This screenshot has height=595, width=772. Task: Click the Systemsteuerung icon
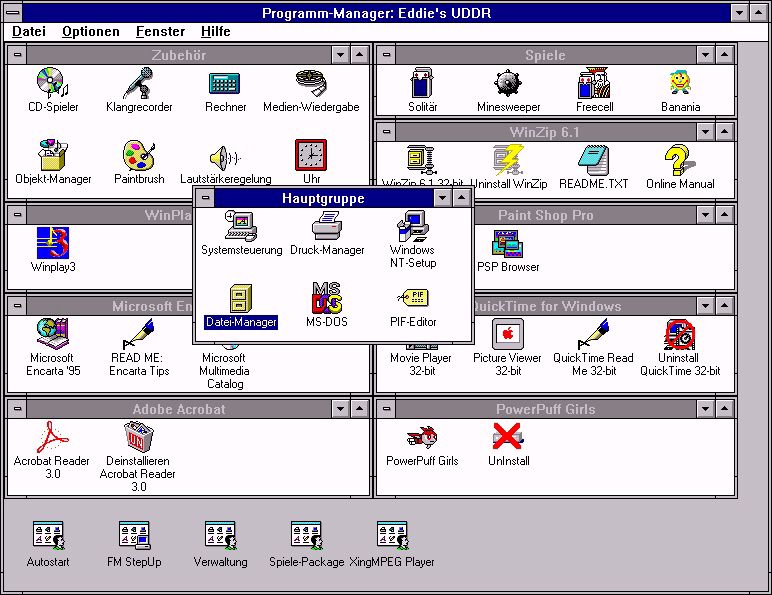click(x=241, y=226)
